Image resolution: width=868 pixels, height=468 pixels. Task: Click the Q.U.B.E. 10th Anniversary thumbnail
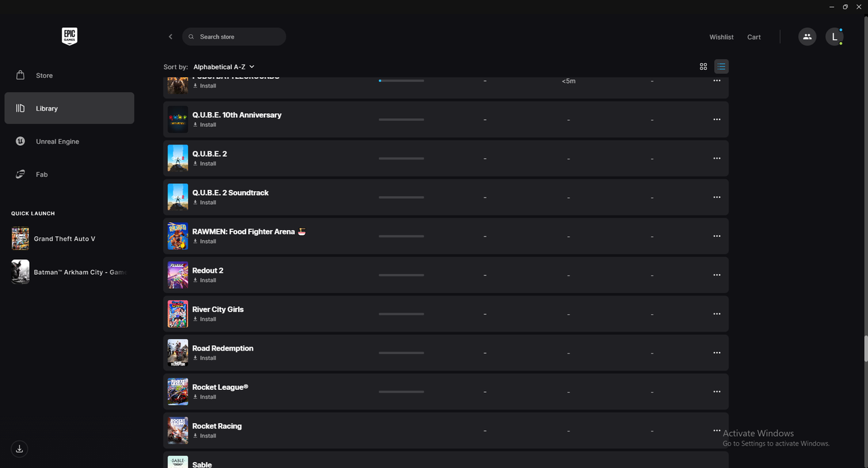pos(178,119)
